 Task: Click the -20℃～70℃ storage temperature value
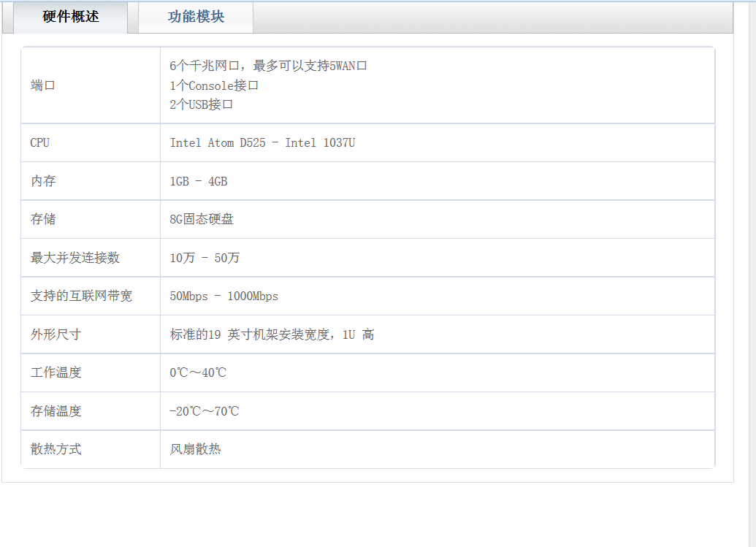[205, 411]
